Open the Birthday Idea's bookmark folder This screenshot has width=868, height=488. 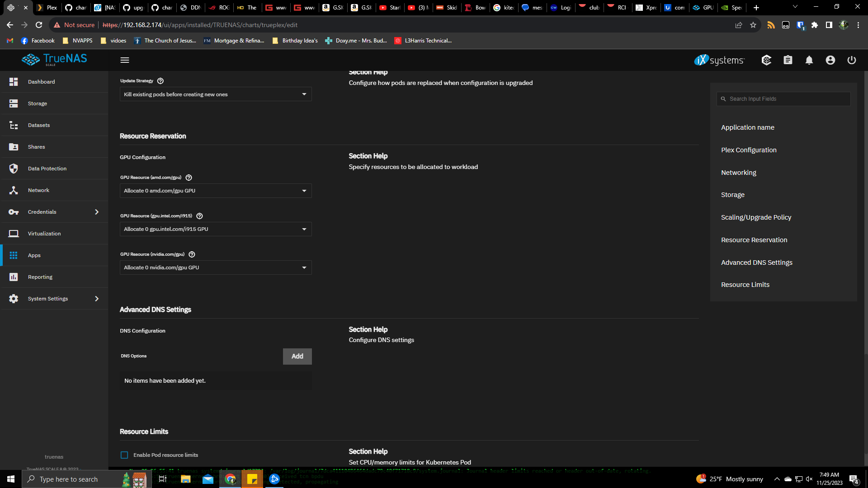(x=295, y=41)
